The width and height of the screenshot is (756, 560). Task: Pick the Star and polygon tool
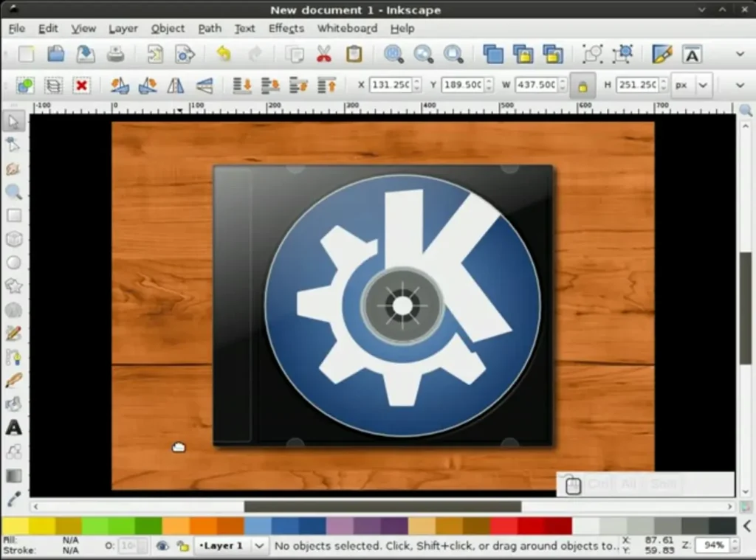tap(13, 286)
